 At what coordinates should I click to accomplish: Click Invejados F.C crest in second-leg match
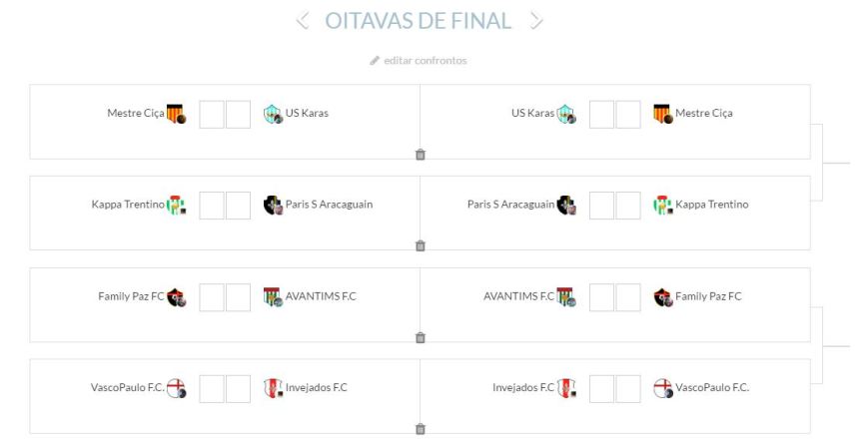[566, 388]
